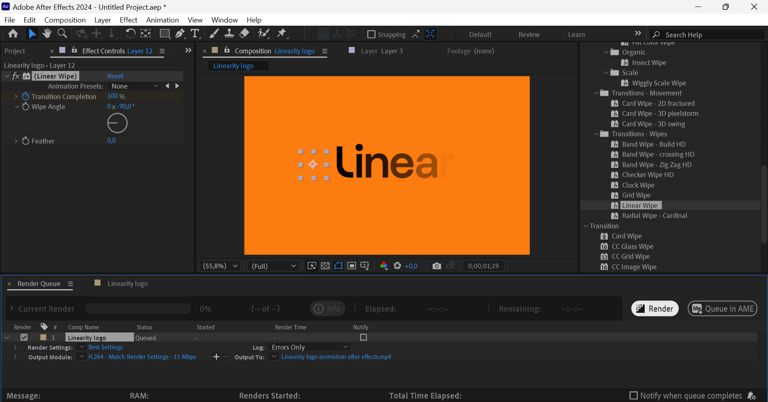Enable Notify when queue completes checkbox

[x=633, y=395]
